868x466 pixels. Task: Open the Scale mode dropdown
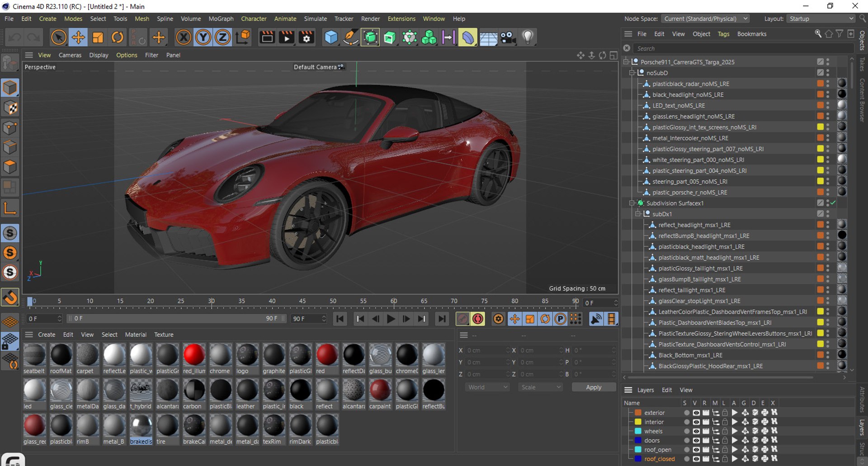(541, 387)
